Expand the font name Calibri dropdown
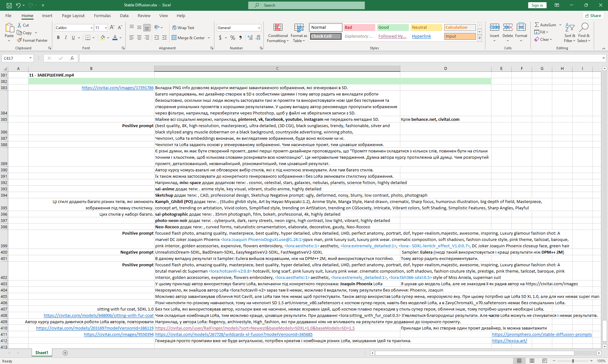This screenshot has height=364, width=608. [92, 28]
